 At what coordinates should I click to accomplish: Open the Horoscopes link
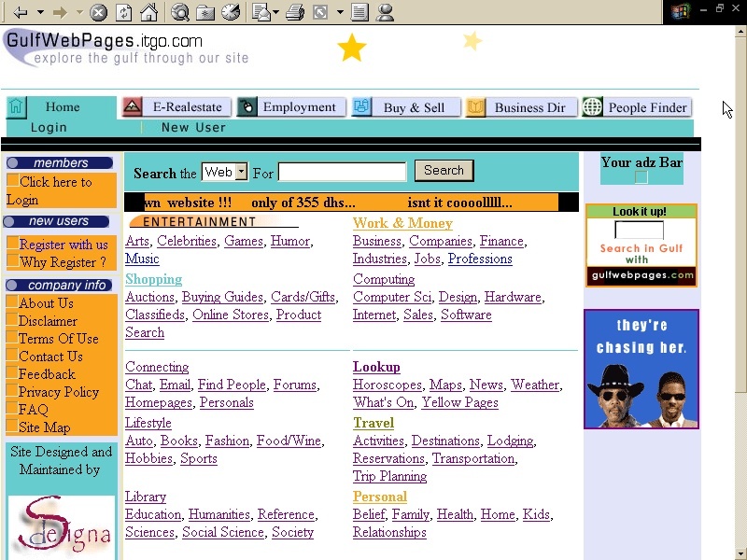388,385
